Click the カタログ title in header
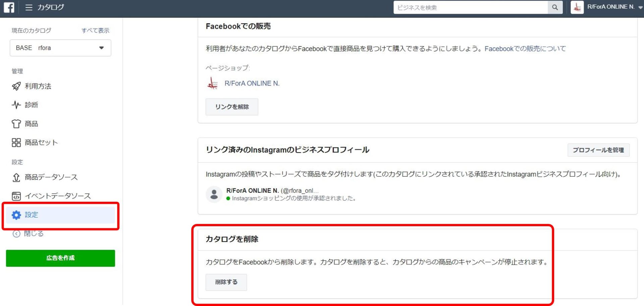Image resolution: width=644 pixels, height=306 pixels. pos(50,7)
